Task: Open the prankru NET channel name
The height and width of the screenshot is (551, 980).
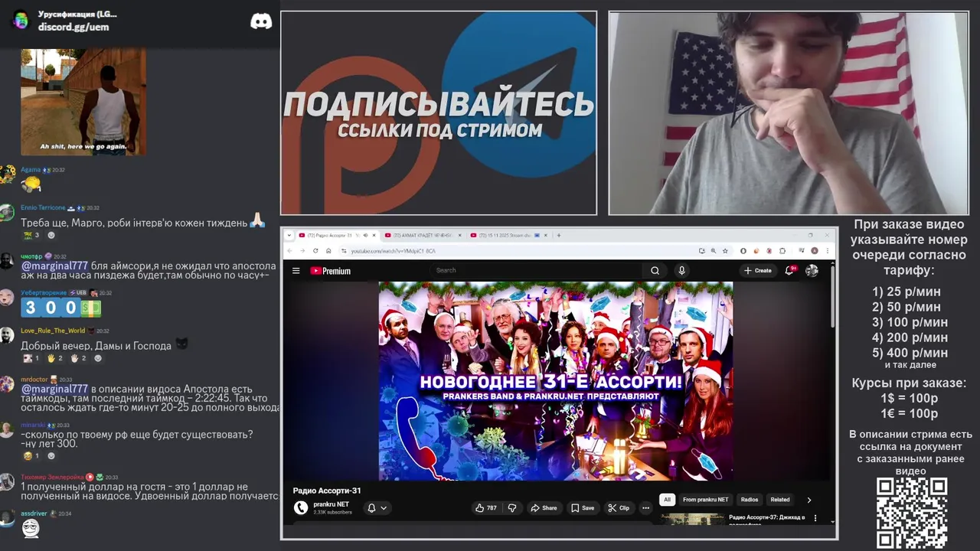Action: [x=331, y=504]
